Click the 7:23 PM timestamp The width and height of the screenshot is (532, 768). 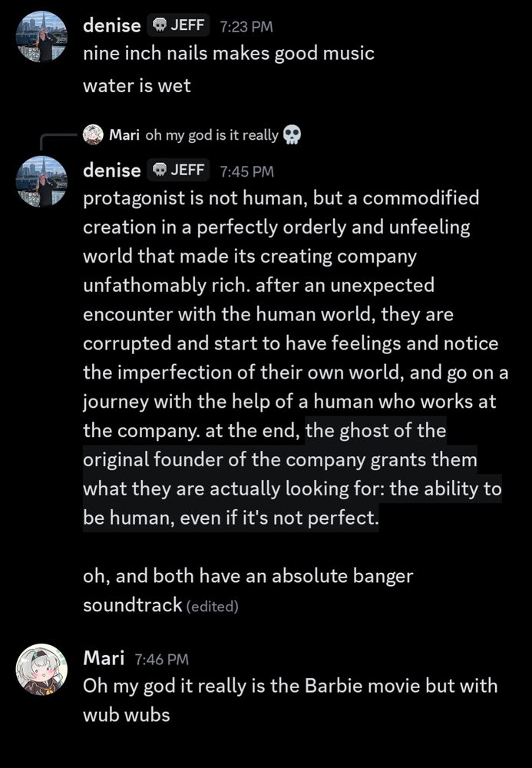click(246, 26)
